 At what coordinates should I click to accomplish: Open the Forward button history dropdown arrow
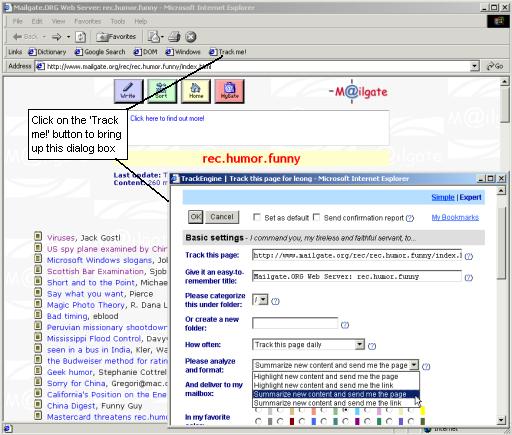pos(69,37)
